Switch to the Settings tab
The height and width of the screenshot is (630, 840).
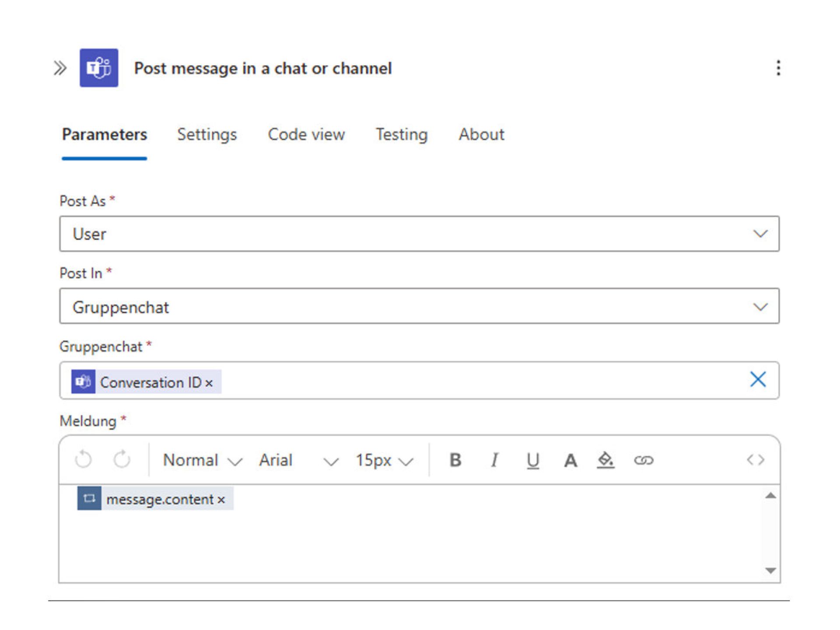pyautogui.click(x=206, y=135)
